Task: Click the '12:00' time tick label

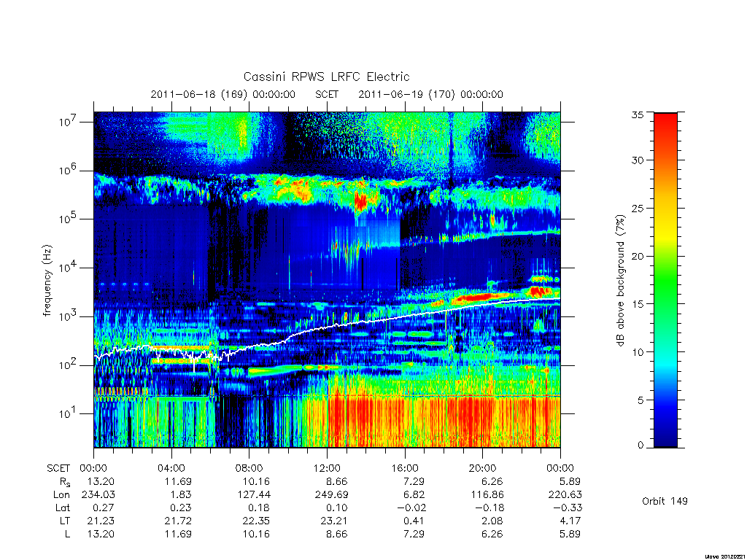Action: point(327,468)
